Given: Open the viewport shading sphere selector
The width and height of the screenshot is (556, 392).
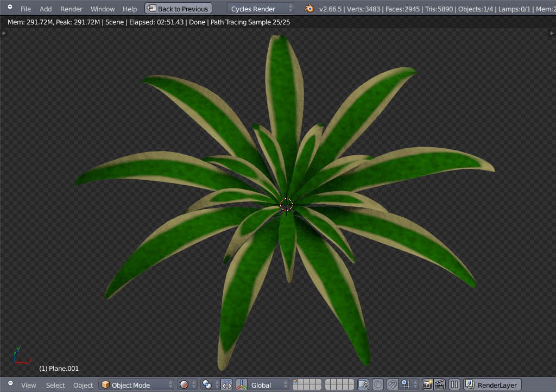Looking at the screenshot, I should (x=187, y=385).
